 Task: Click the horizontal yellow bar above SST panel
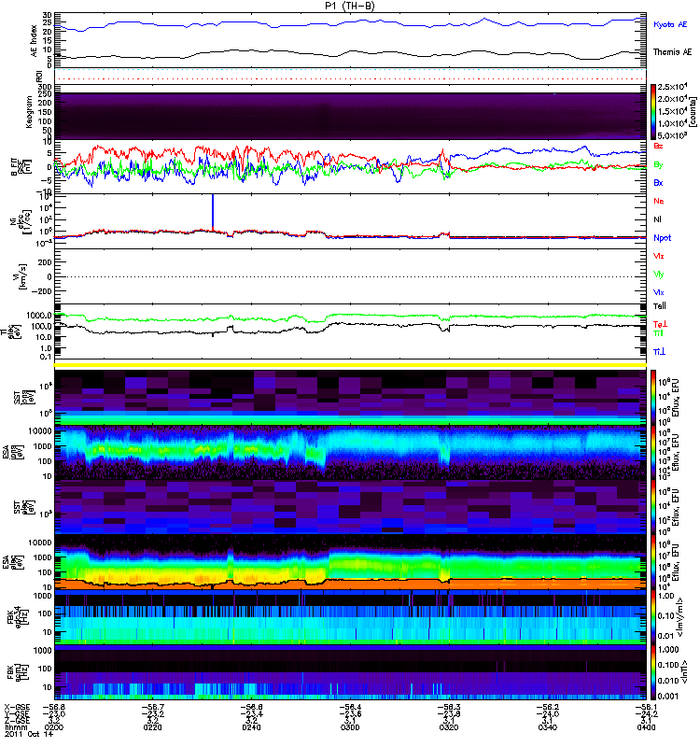click(350, 364)
